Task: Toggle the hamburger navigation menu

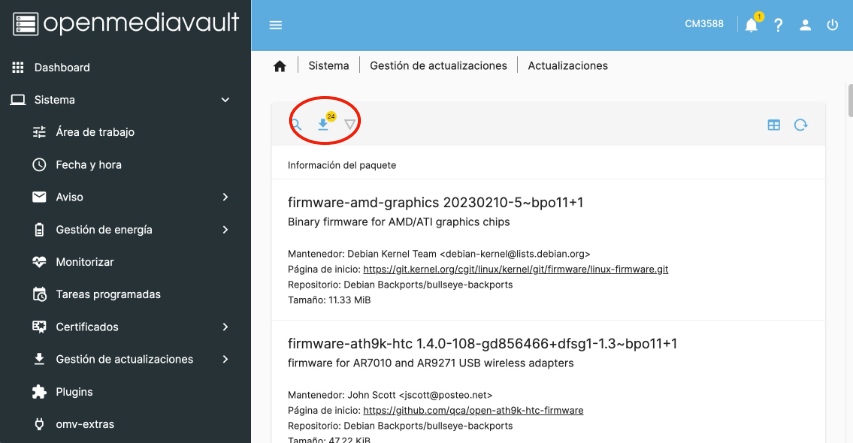Action: point(276,25)
